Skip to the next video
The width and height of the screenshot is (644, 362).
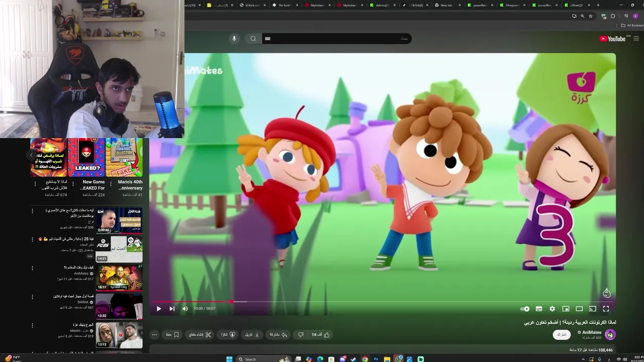coord(172,309)
